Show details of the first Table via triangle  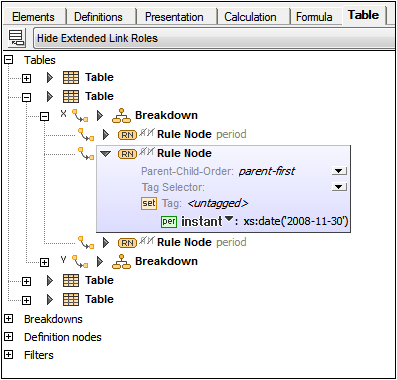(x=50, y=78)
